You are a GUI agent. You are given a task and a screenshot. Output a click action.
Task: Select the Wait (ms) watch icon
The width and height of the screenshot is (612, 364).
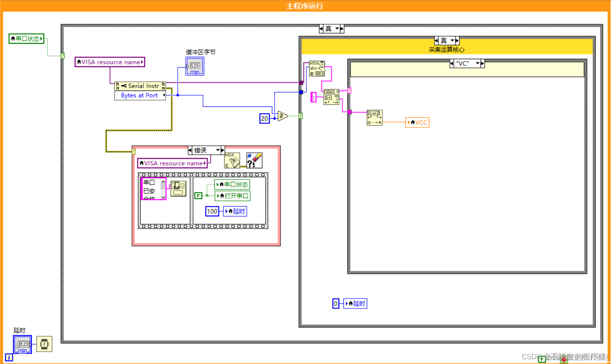[44, 344]
